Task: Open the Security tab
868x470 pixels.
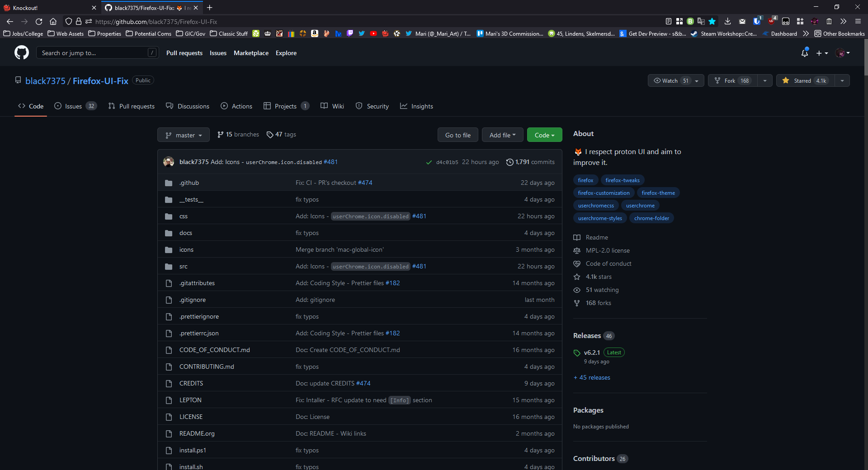Action: [372, 106]
